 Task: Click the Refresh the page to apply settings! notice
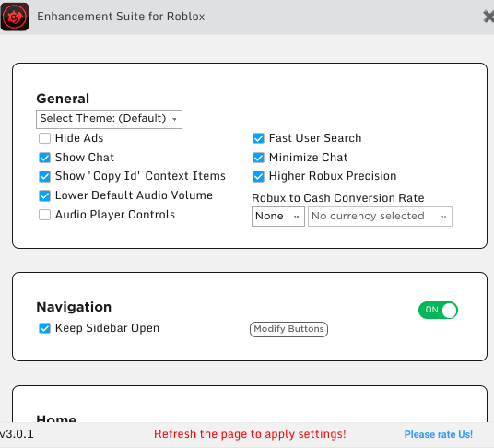pyautogui.click(x=250, y=434)
